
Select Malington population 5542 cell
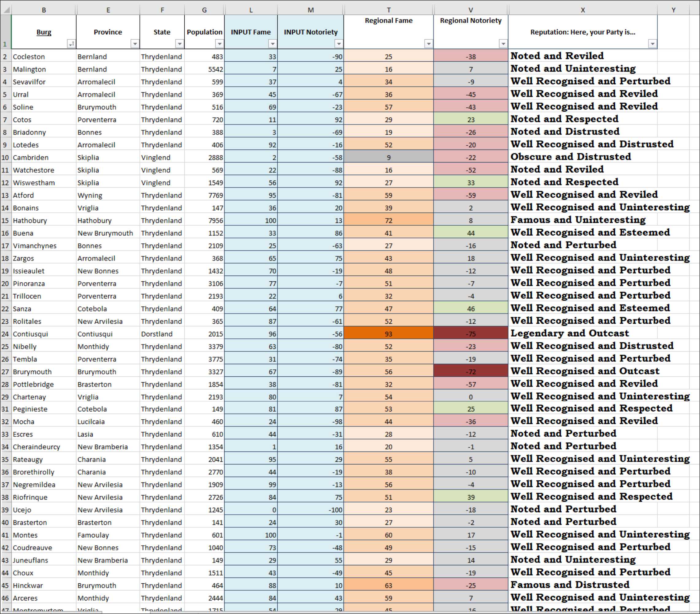[x=205, y=70]
